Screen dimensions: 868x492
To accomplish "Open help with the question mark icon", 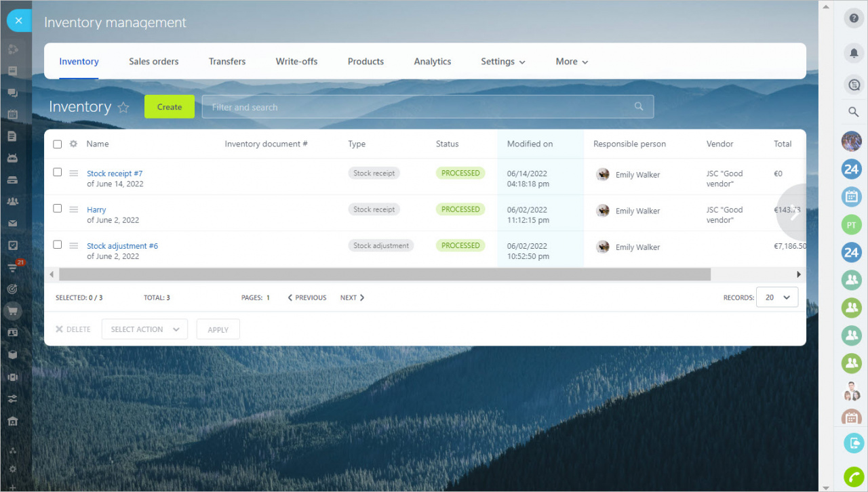I will click(854, 19).
